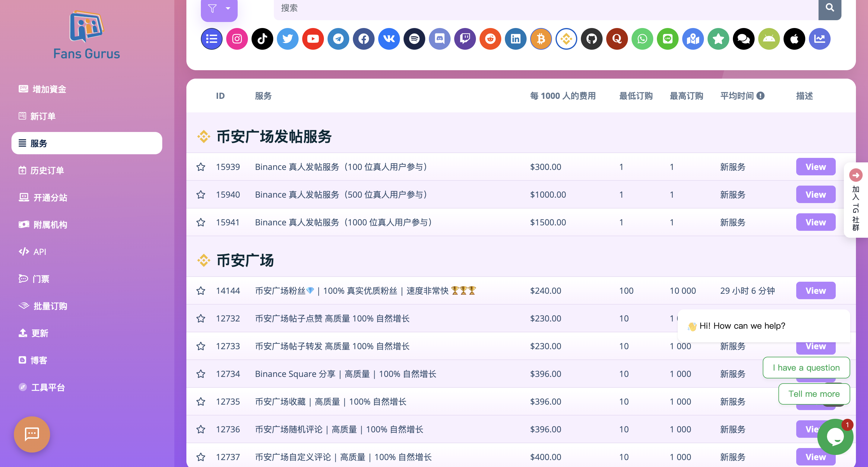Click the search input field
This screenshot has height=467, width=868.
(x=546, y=8)
